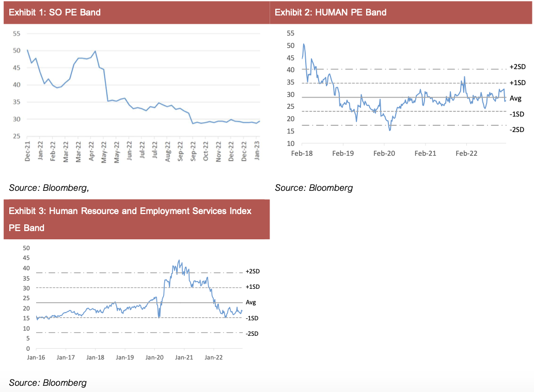This screenshot has height=392, width=534.
Task: Select "Source: Bloomberg" below Exhibit 2 chart
Action: pyautogui.click(x=313, y=188)
